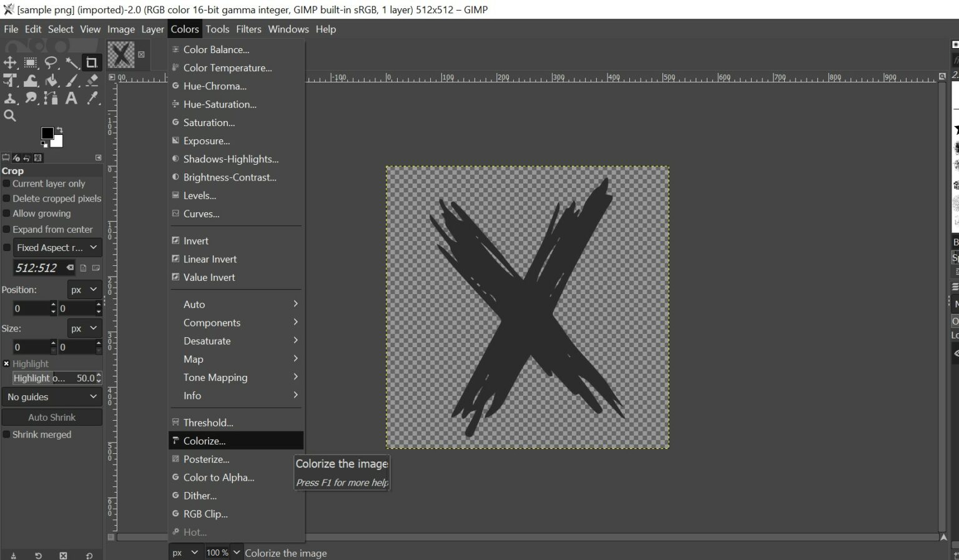Open the No guides dropdown

click(52, 396)
